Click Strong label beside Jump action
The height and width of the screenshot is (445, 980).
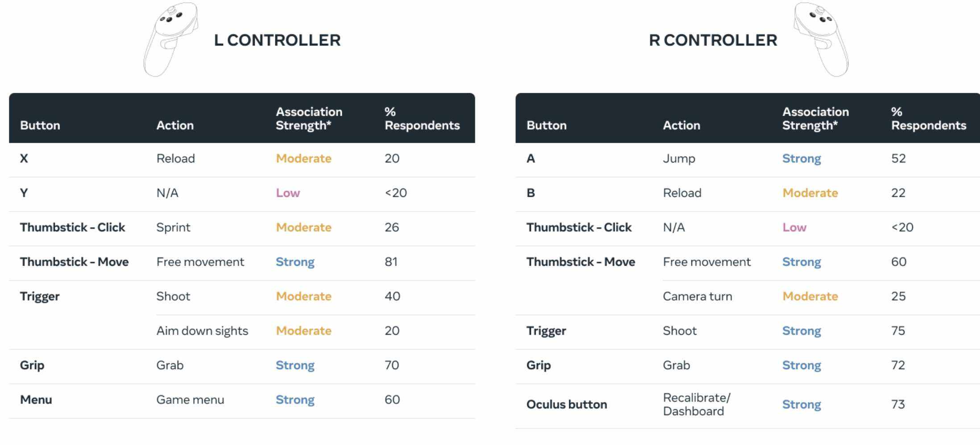pos(801,158)
